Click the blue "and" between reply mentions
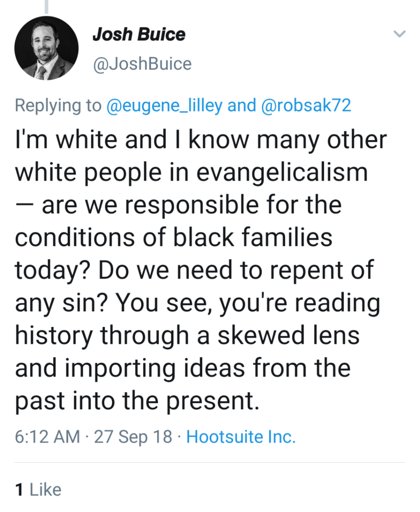The height and width of the screenshot is (512, 420). tap(242, 105)
